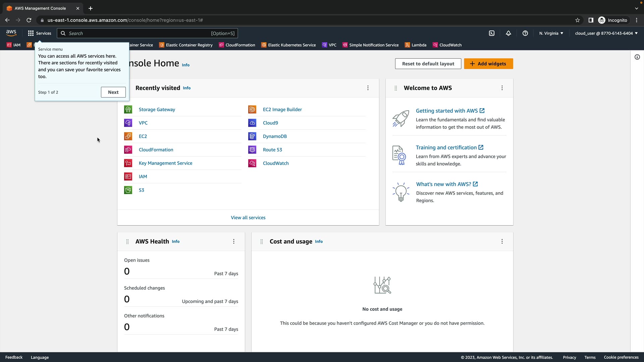Open the CloudShell icon in the top bar
This screenshot has height=362, width=644.
pos(492,33)
